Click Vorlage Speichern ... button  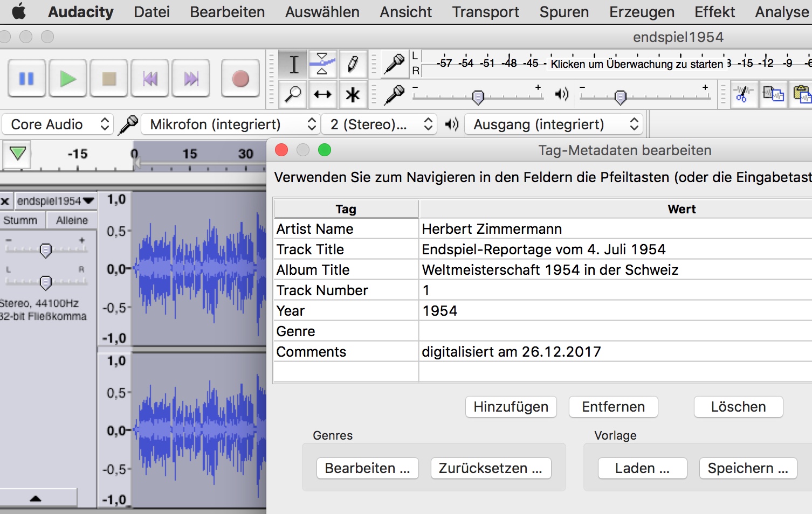click(748, 468)
